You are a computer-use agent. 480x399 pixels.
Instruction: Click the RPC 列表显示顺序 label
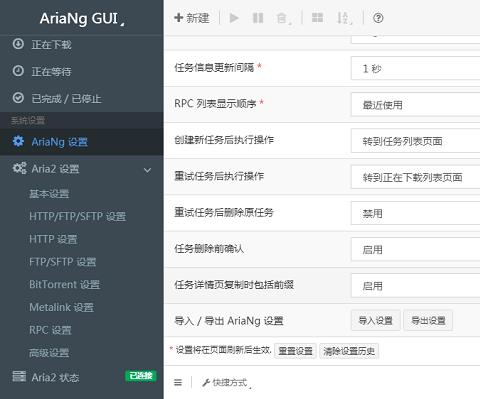[215, 104]
